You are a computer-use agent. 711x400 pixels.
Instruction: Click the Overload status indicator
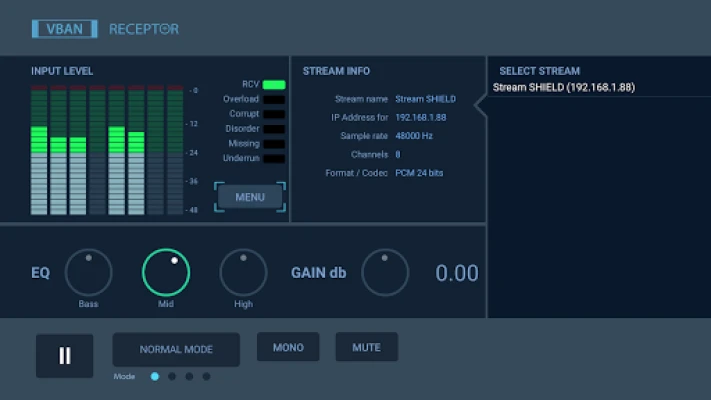pos(274,99)
